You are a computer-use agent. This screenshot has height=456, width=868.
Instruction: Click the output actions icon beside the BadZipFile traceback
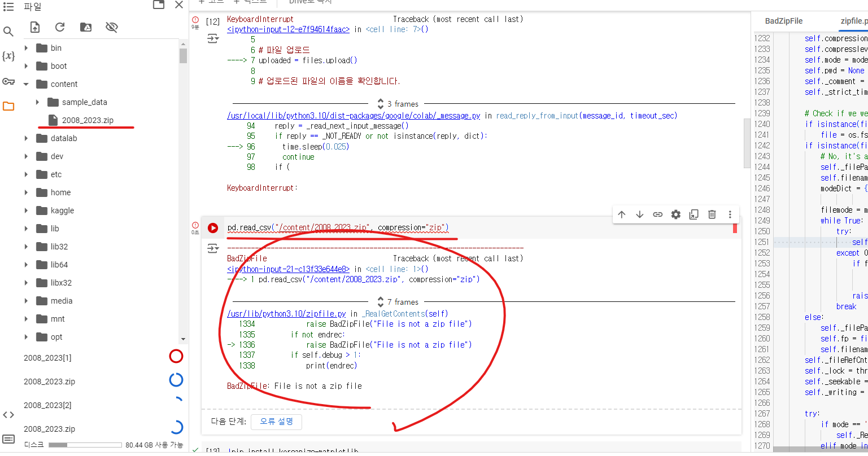pos(212,248)
